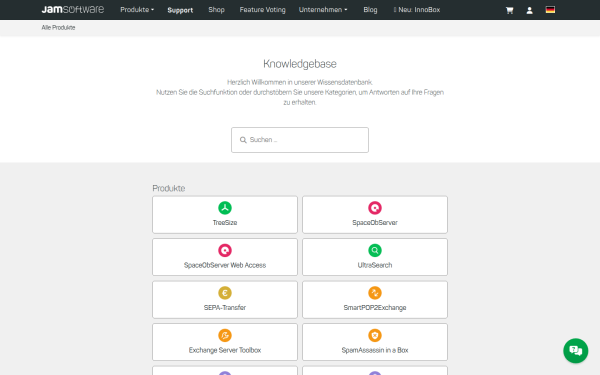
Task: Switch language via German flag icon
Action: coord(550,10)
